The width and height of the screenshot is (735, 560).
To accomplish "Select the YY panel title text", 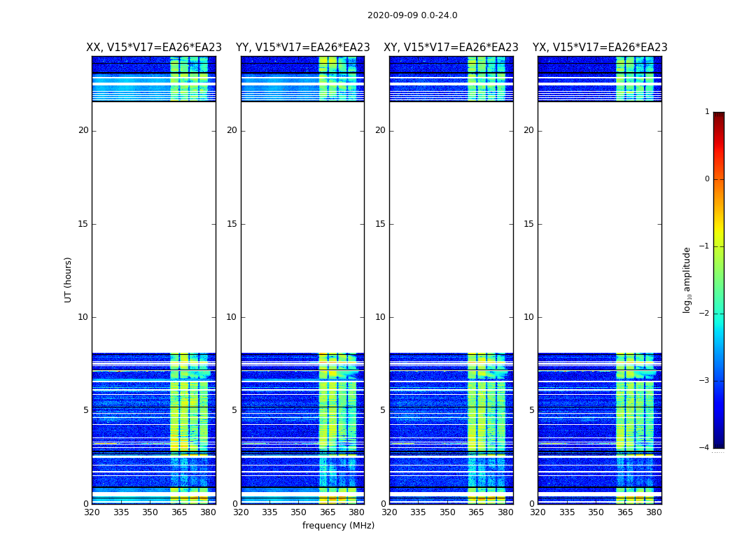I will (x=302, y=48).
